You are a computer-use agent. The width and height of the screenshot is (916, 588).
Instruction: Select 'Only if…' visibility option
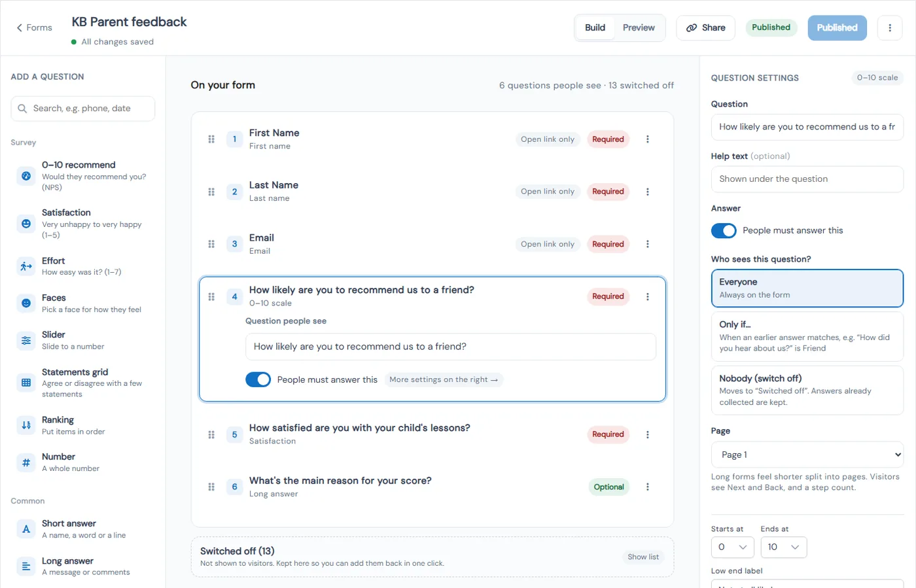click(x=807, y=336)
